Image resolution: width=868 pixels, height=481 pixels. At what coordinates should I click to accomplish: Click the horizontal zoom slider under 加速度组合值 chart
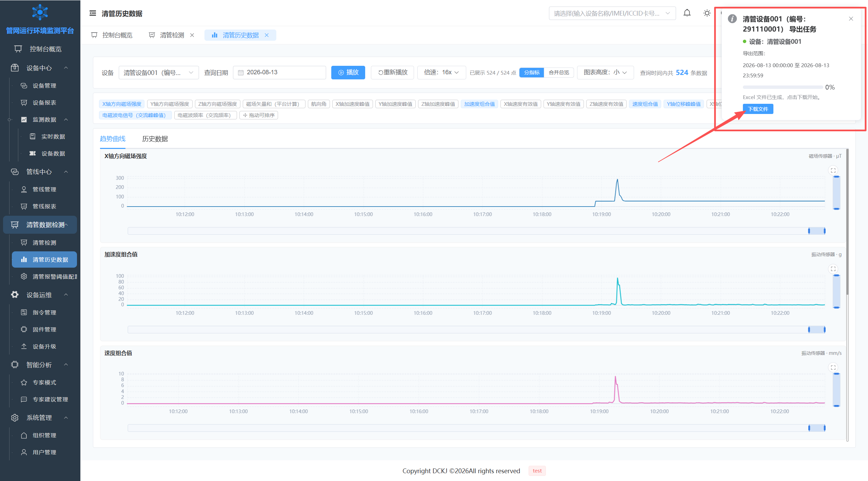pos(476,329)
